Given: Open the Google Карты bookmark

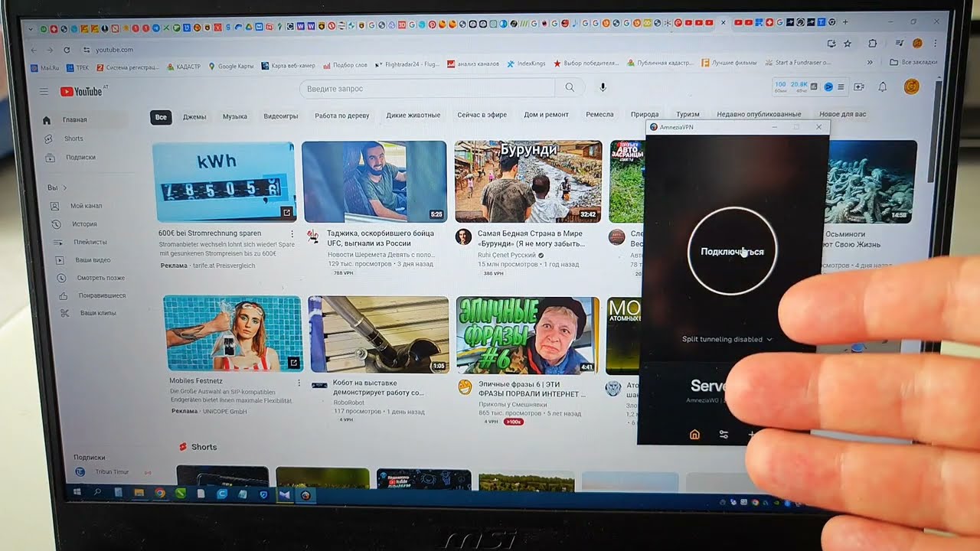Looking at the screenshot, I should (230, 66).
